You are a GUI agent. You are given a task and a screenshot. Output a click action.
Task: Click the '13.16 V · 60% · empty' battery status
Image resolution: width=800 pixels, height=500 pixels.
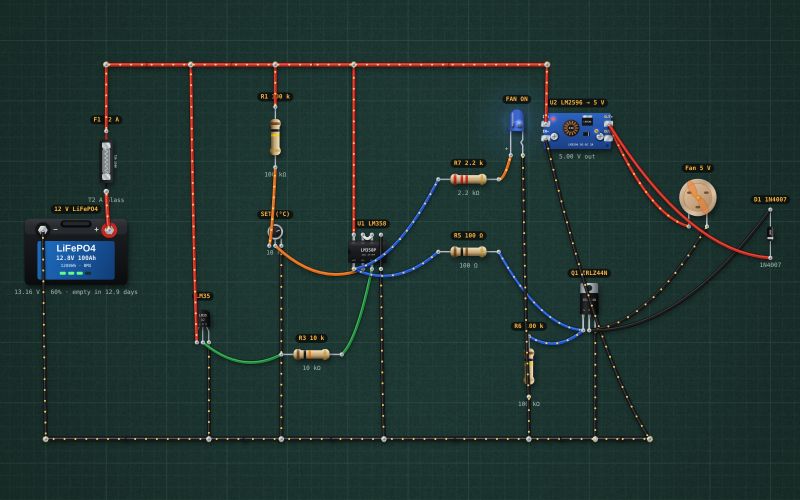pyautogui.click(x=76, y=292)
